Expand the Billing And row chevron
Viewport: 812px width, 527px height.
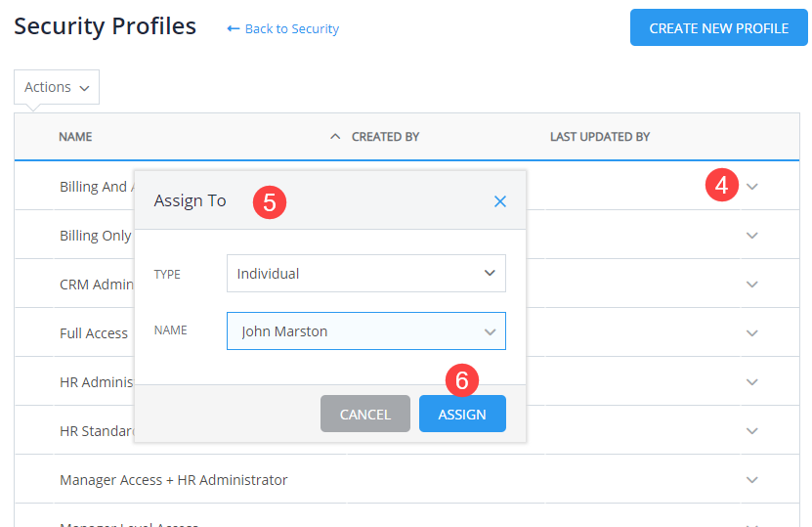click(x=752, y=187)
